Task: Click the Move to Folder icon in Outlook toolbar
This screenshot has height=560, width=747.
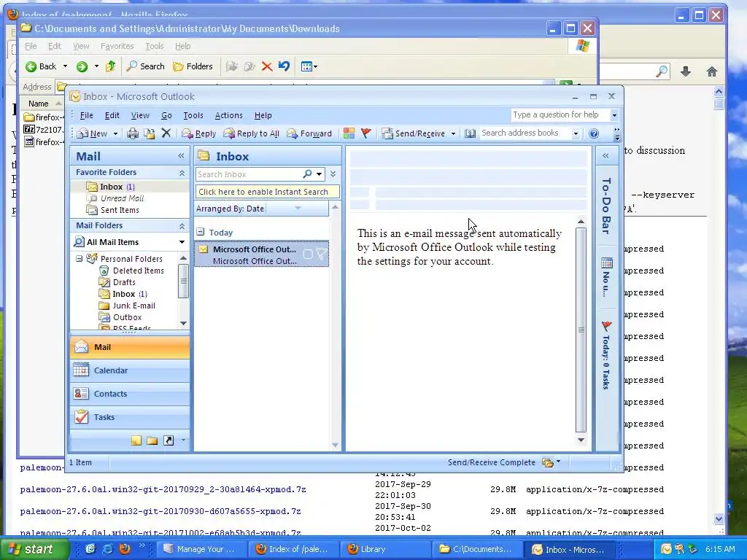Action: click(x=149, y=134)
